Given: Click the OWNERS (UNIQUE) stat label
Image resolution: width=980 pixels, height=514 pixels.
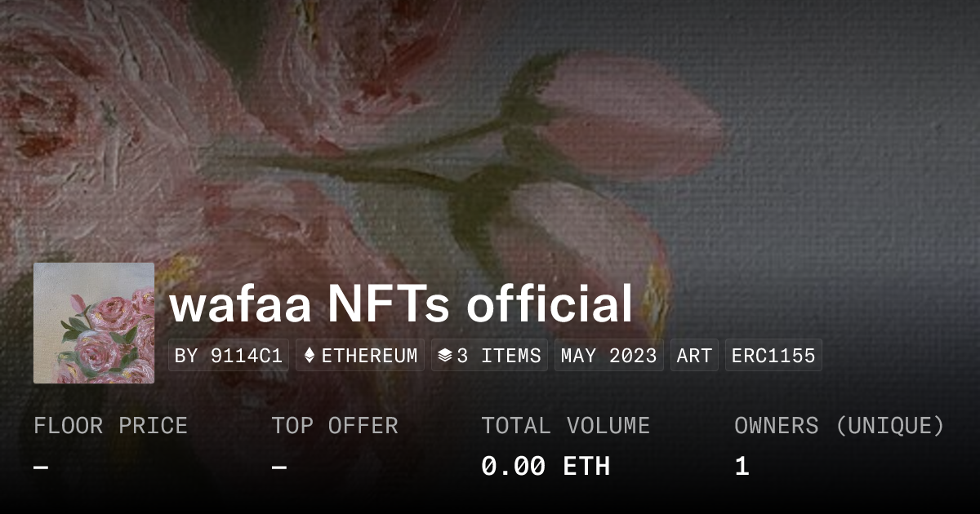Looking at the screenshot, I should (x=840, y=426).
